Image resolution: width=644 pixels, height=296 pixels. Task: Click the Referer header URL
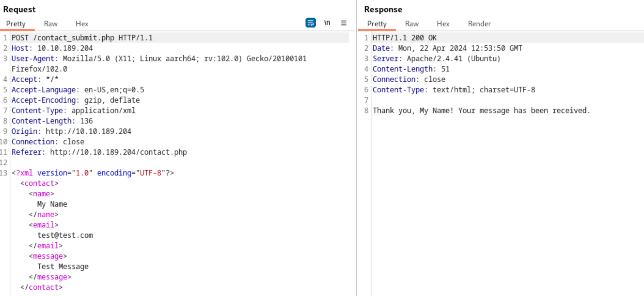click(119, 152)
